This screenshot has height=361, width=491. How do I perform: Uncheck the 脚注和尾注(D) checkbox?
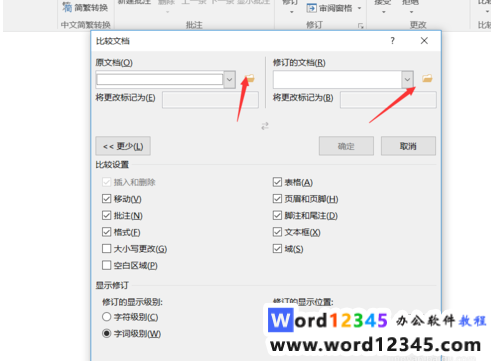click(277, 216)
